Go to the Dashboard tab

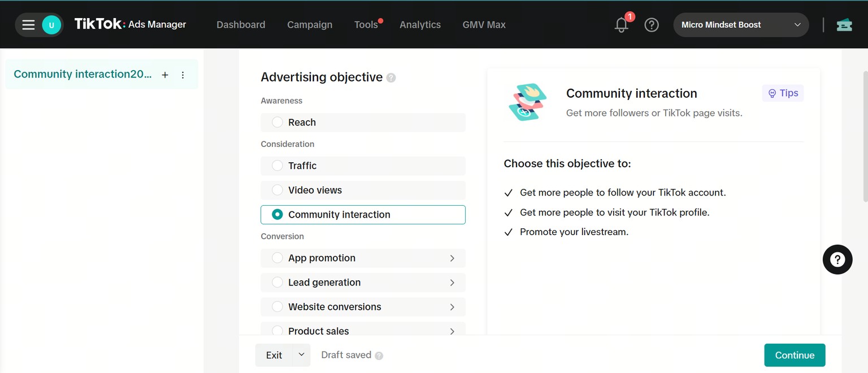point(241,25)
